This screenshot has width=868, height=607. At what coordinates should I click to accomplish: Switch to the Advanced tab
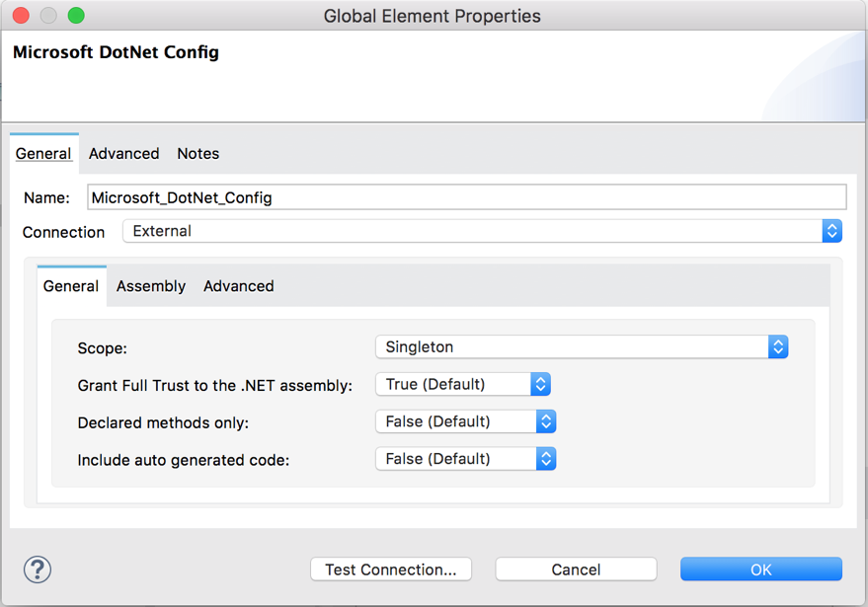tap(123, 153)
